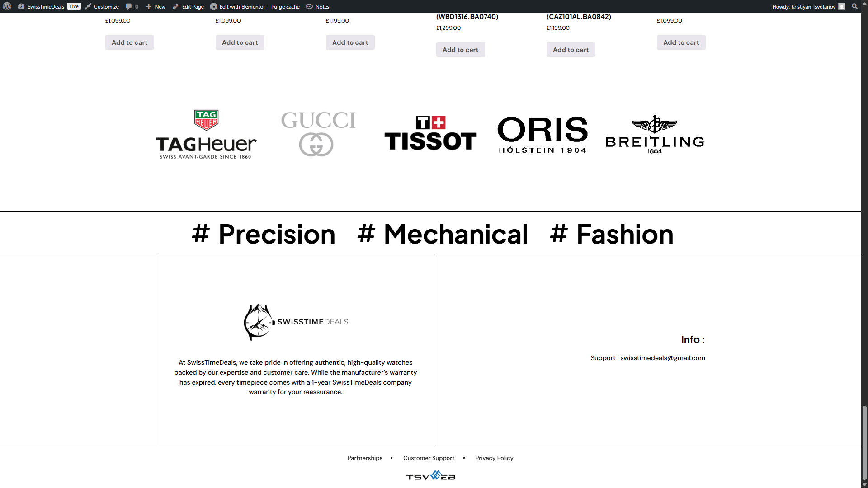Click the Gucci brand logo
Viewport: 868px width, 488px height.
click(318, 134)
